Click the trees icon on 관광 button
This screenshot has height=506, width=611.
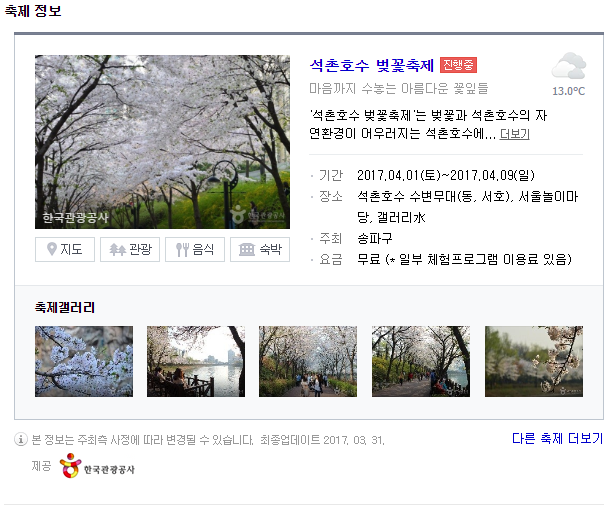point(117,249)
